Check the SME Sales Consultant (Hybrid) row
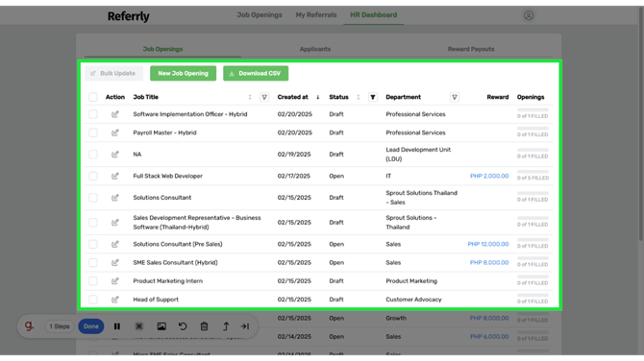The height and width of the screenshot is (361, 644). 93,262
